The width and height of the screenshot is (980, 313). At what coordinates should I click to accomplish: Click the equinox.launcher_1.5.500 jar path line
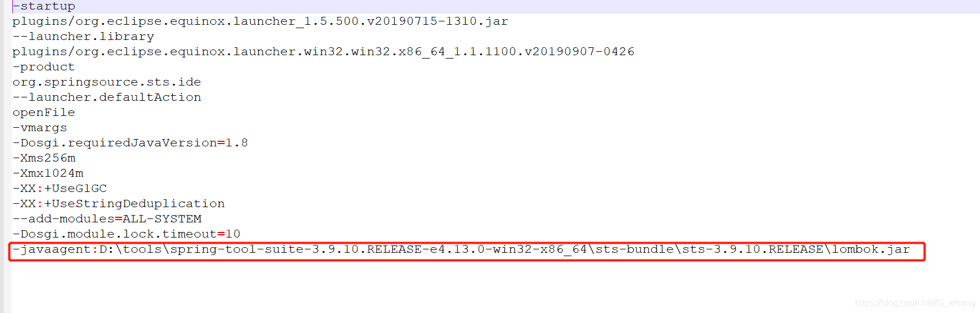click(260, 21)
